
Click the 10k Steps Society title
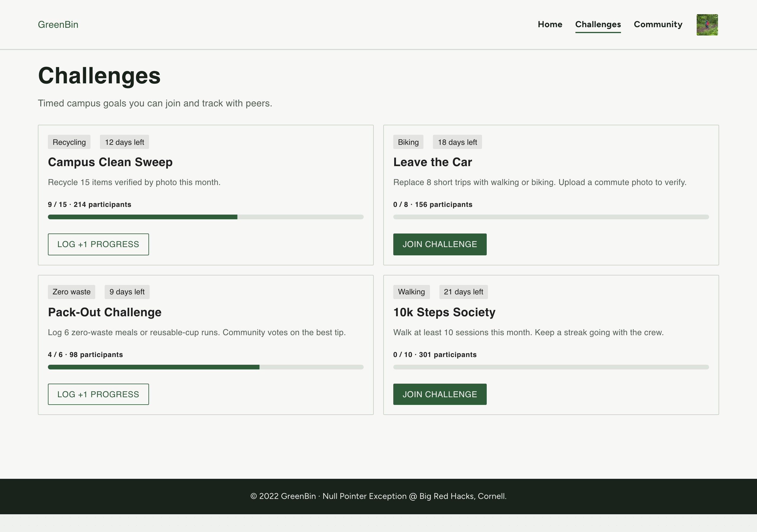[444, 312]
